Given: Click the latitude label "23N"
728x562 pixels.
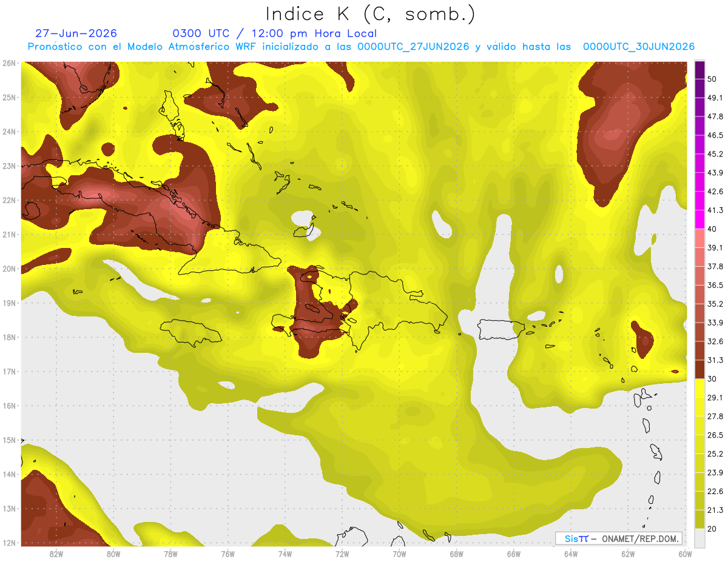Looking at the screenshot, I should pos(9,166).
